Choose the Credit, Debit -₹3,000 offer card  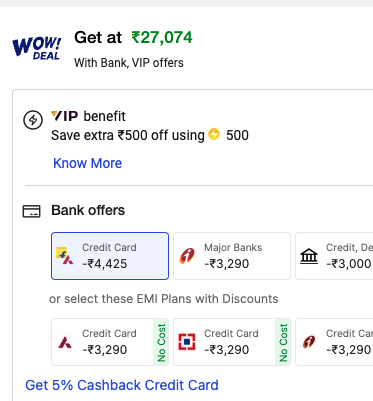[334, 256]
